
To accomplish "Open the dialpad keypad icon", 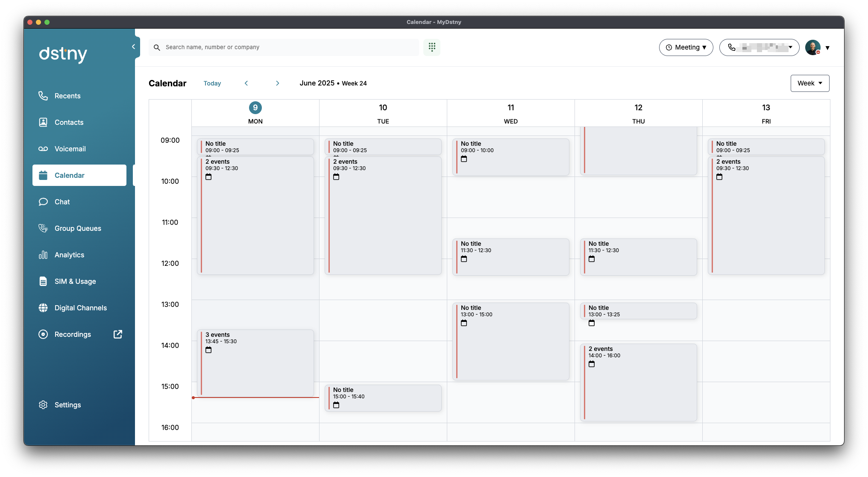I will coord(432,47).
